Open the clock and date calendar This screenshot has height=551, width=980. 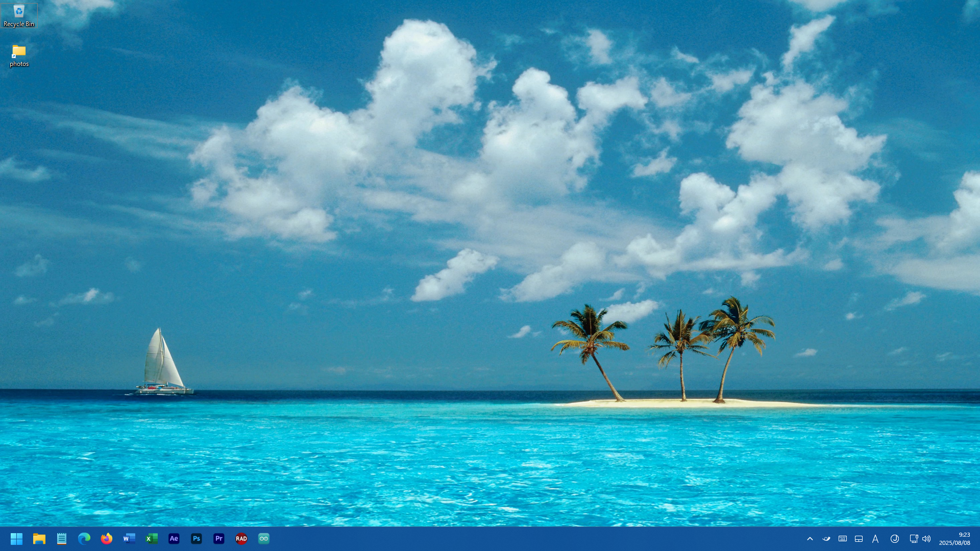pyautogui.click(x=954, y=539)
